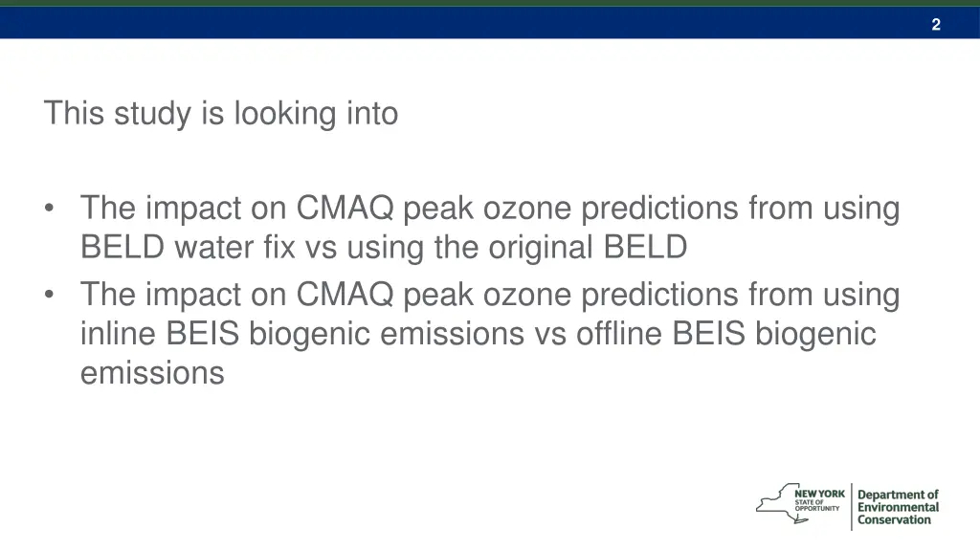The height and width of the screenshot is (551, 980).
Task: Click 'BELD water fix' phrase
Action: point(188,247)
